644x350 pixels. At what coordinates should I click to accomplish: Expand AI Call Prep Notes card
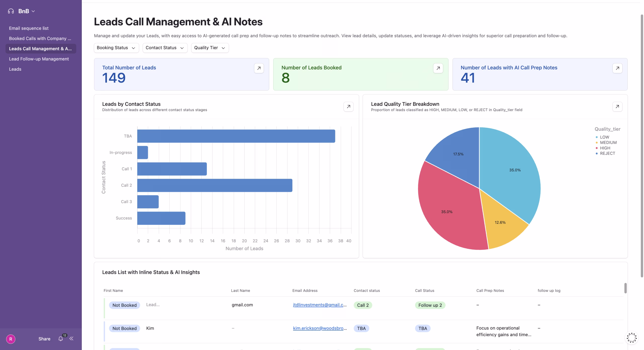tap(617, 68)
